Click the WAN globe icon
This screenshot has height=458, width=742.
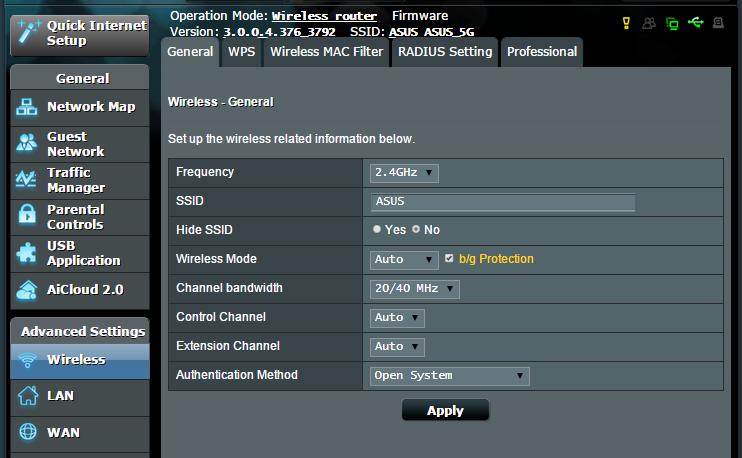28,432
